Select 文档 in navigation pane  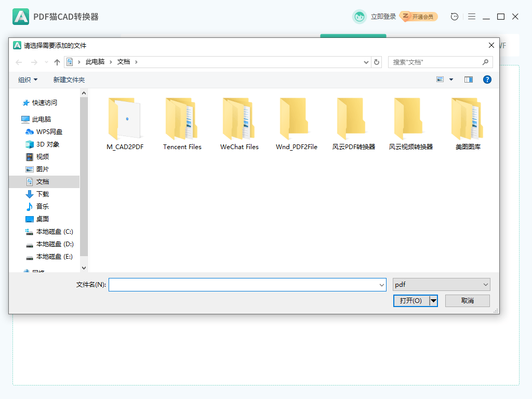(x=44, y=181)
